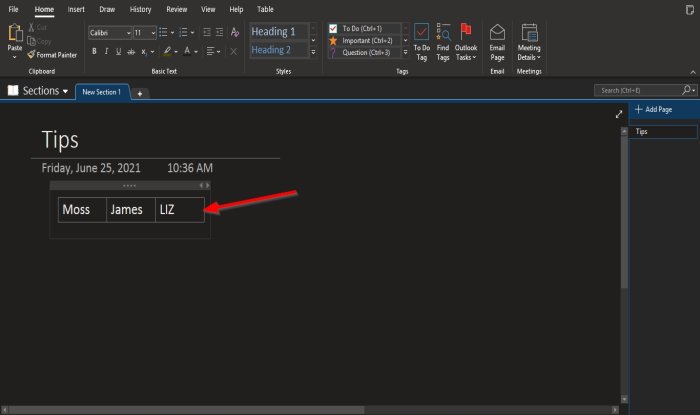
Task: Click the vertical scrollbar down arrow
Action: tap(624, 399)
